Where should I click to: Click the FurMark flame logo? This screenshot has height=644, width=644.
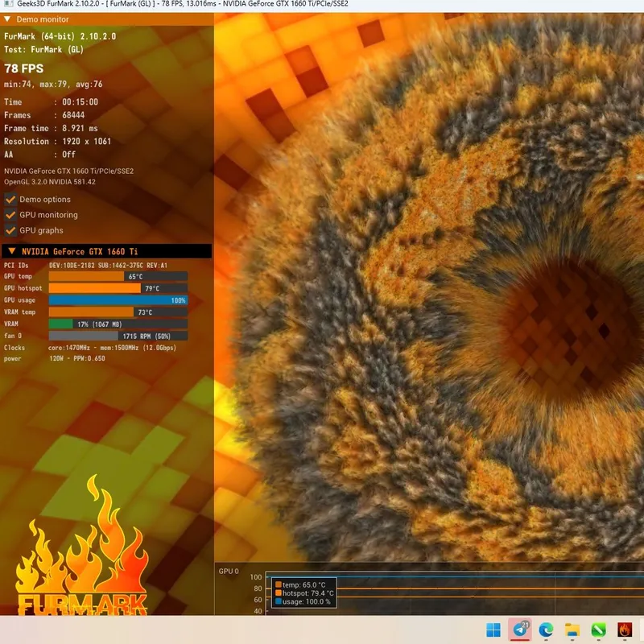[81, 547]
